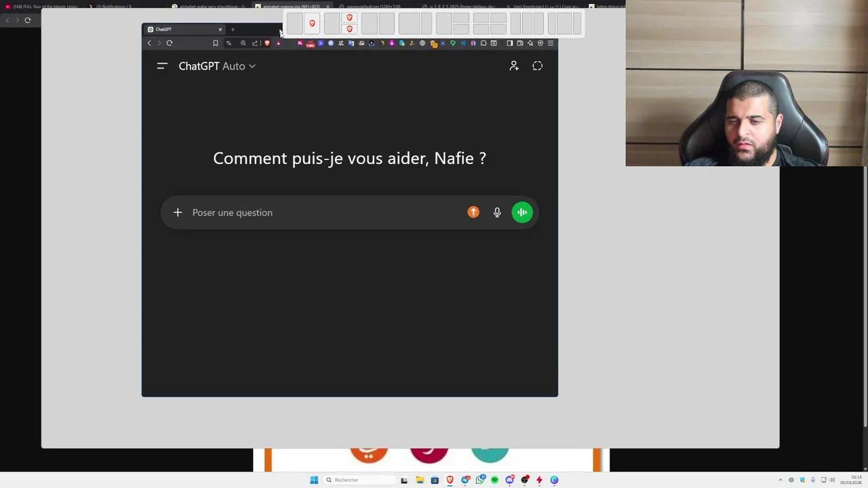Click the taskbar Rechercher search box
Screen dimensions: 868x488
point(359,480)
